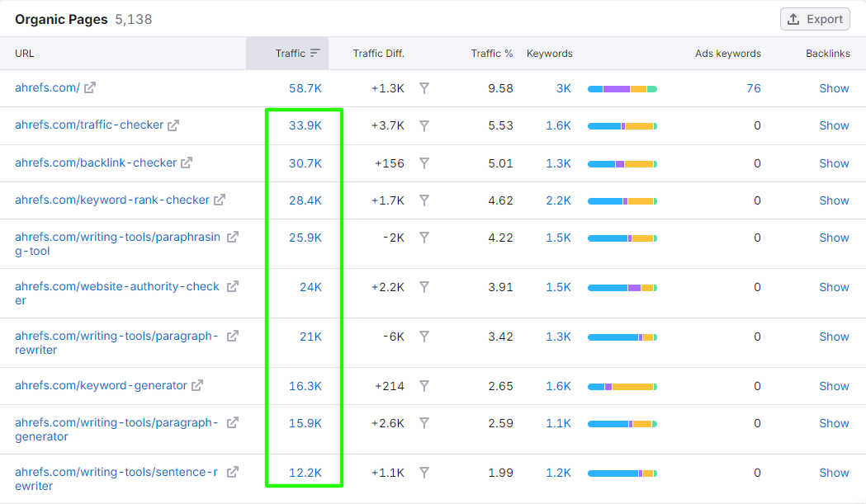Click filter icon in the +1.3K traffic diff row

tap(424, 88)
